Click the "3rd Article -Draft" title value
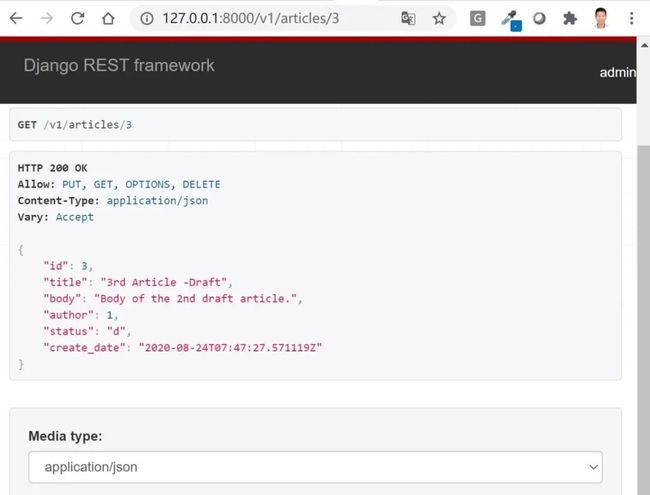The width and height of the screenshot is (650, 495). 163,282
